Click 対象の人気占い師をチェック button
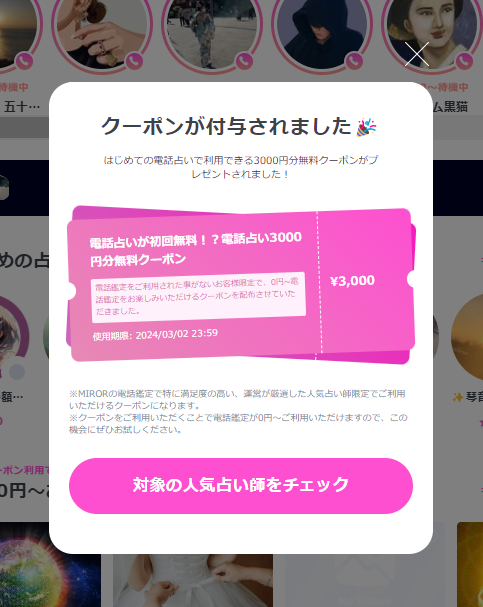This screenshot has height=607, width=483. pyautogui.click(x=241, y=485)
